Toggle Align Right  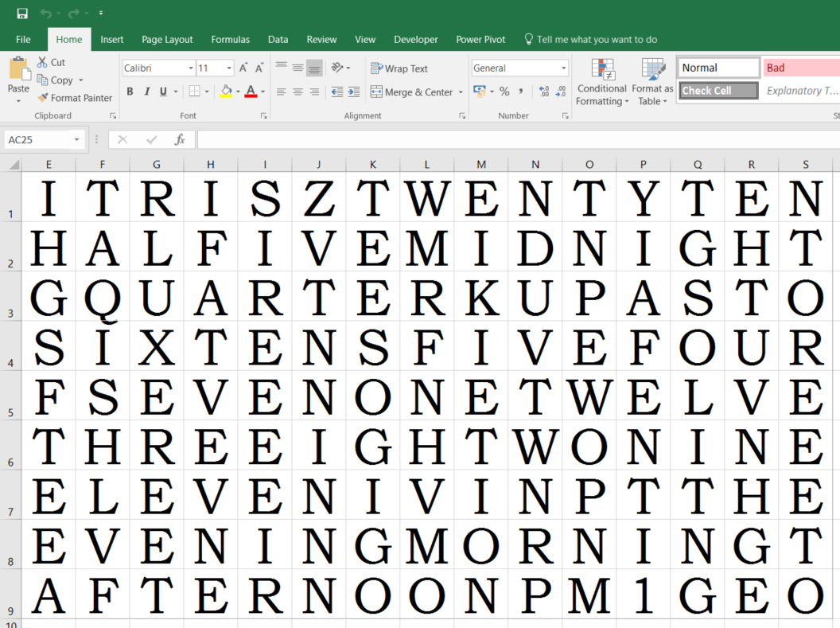click(314, 92)
